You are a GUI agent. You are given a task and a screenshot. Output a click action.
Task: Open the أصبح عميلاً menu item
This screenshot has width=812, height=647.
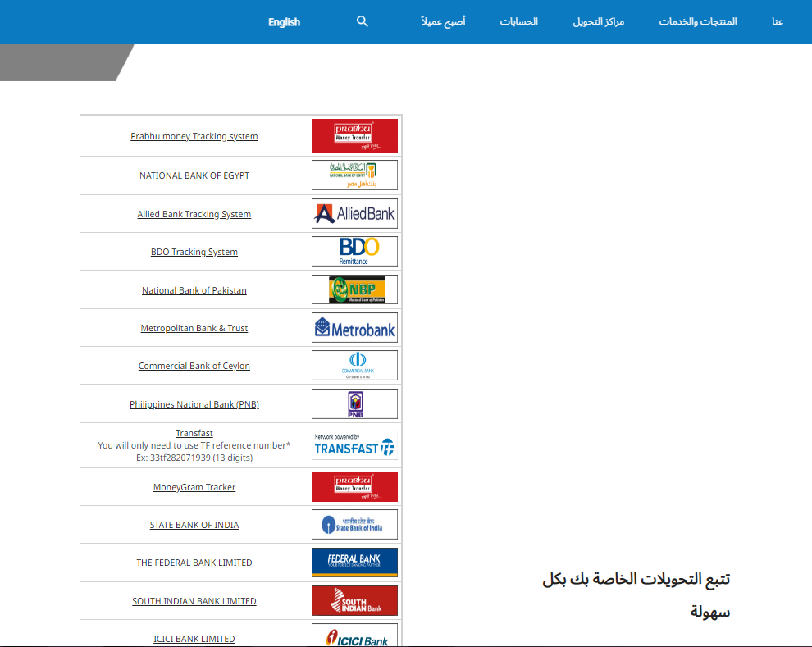click(x=443, y=21)
